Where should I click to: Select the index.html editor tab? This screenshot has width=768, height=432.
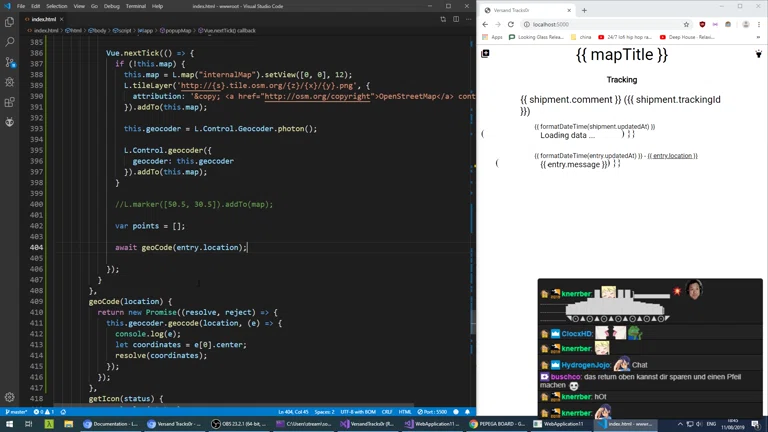[x=43, y=19]
